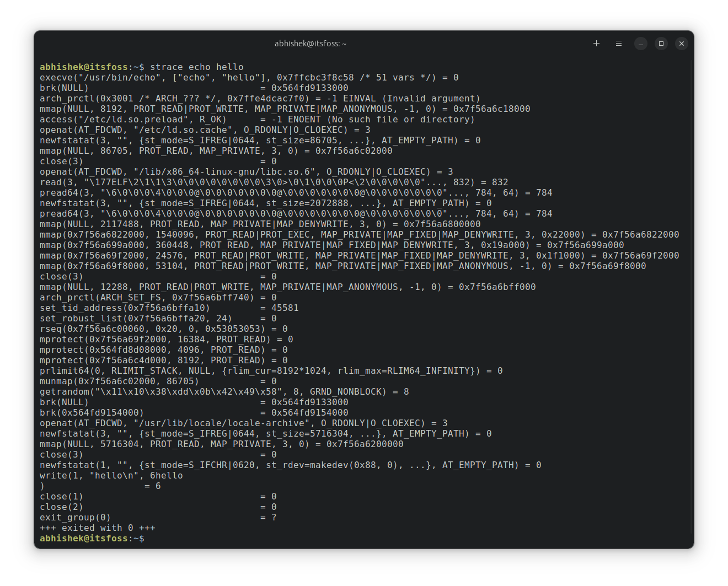Click the write(1, "hello\n" line

111,476
